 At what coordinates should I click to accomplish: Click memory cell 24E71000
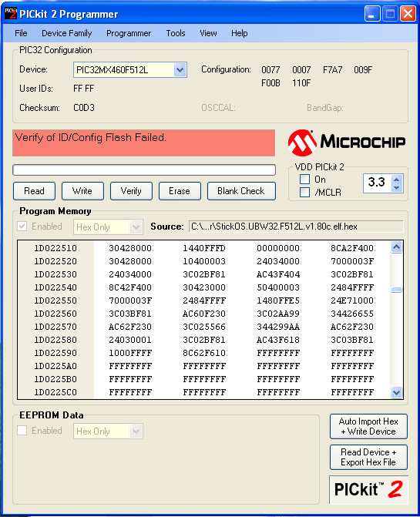(x=352, y=300)
